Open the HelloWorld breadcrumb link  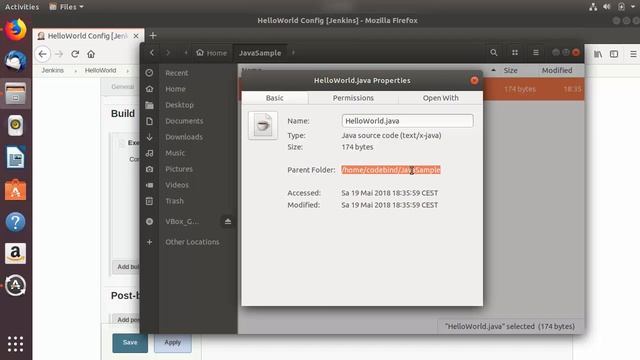click(x=100, y=70)
